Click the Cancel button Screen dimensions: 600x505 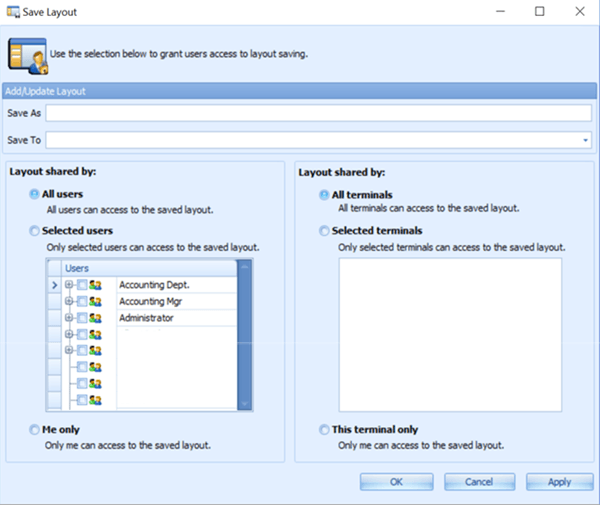point(479,482)
